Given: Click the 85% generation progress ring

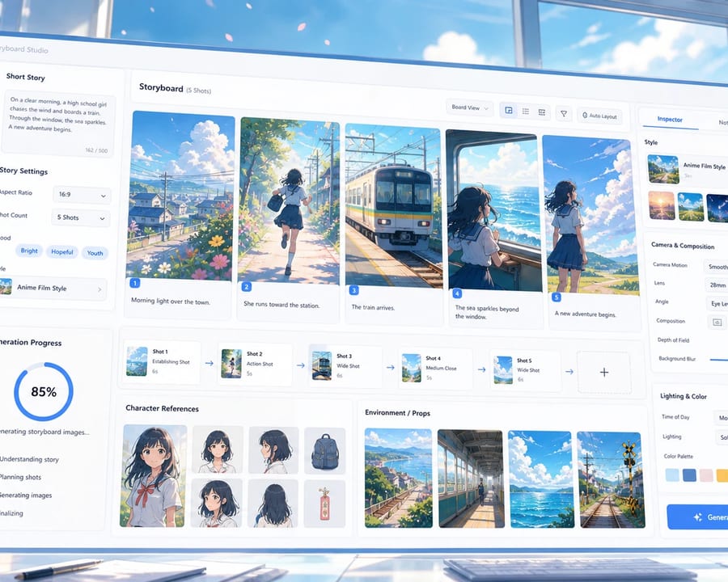Looking at the screenshot, I should (x=44, y=392).
